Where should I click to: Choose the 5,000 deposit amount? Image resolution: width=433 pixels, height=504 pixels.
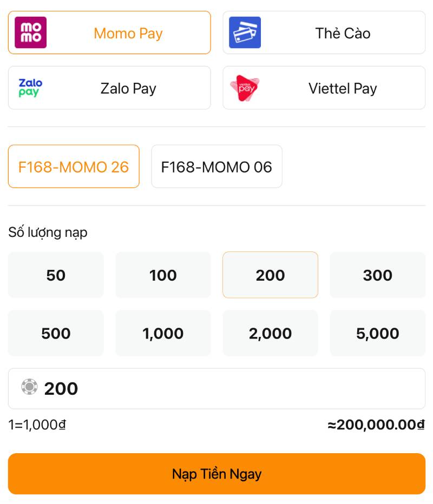(x=377, y=333)
